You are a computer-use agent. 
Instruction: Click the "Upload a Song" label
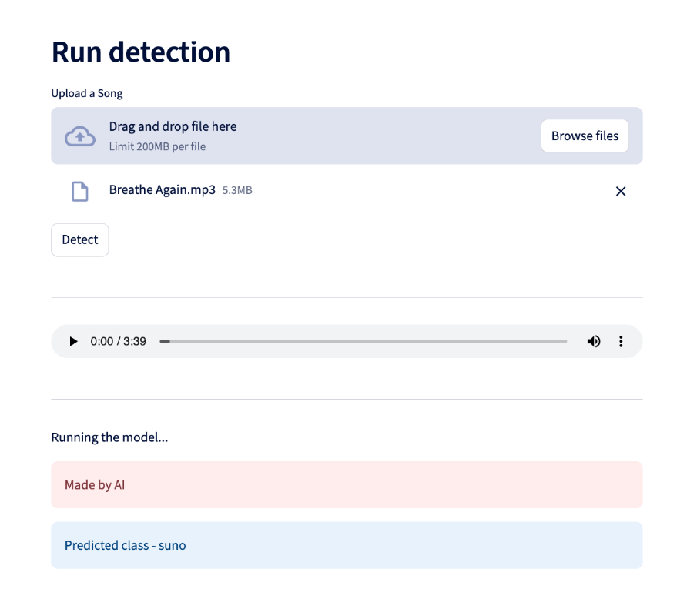tap(87, 93)
